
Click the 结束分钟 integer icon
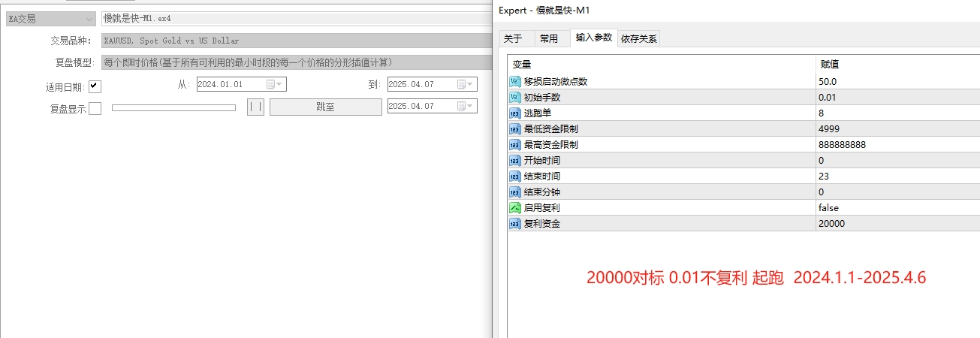[x=515, y=192]
